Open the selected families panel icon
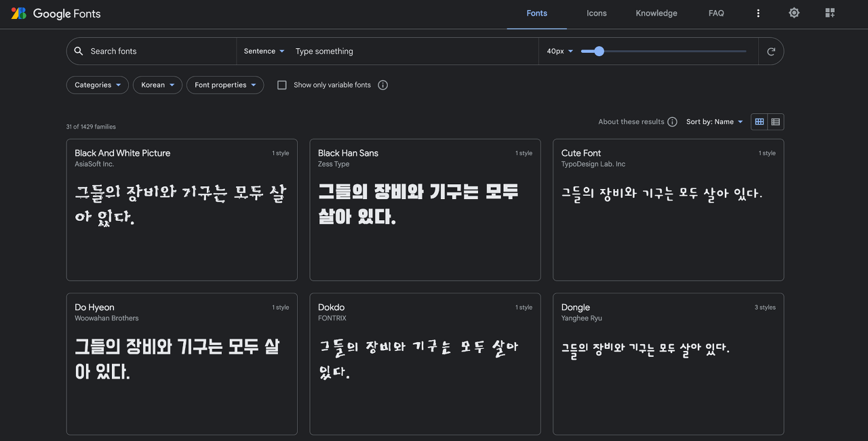868x441 pixels. pyautogui.click(x=830, y=13)
